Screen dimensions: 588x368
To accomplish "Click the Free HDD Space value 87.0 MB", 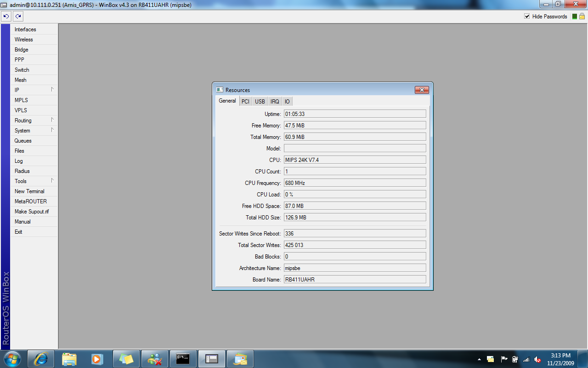I will coord(355,206).
